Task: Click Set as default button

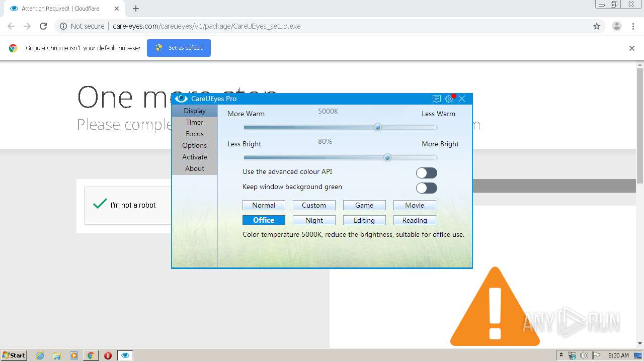Action: click(x=179, y=48)
